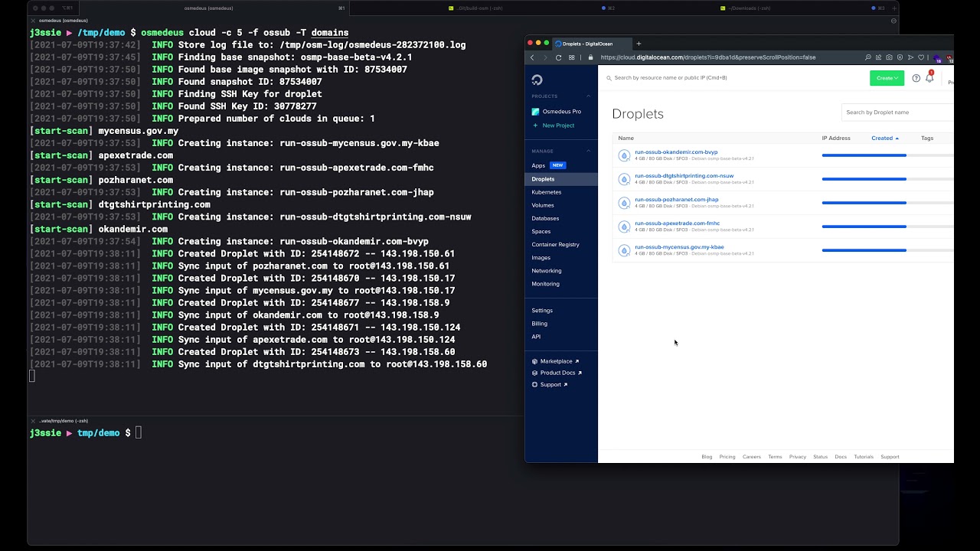This screenshot has height=551, width=980.
Task: Click the droplet icon for run-ossub-pozharanet.com-jhap
Action: (624, 203)
